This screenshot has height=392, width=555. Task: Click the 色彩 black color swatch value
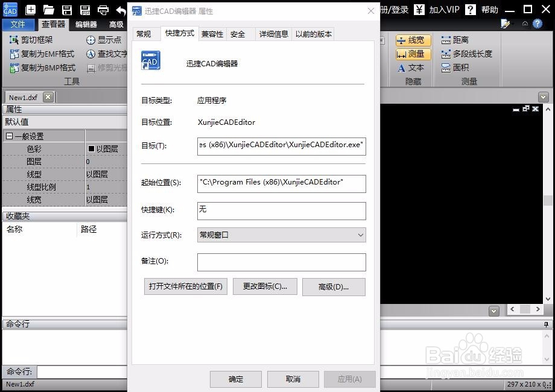click(x=91, y=148)
